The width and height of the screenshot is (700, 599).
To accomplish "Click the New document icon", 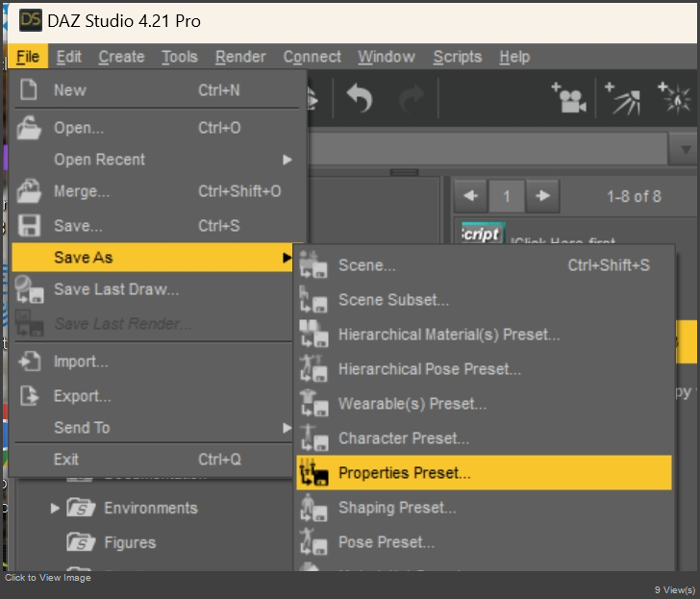I will pyautogui.click(x=29, y=89).
